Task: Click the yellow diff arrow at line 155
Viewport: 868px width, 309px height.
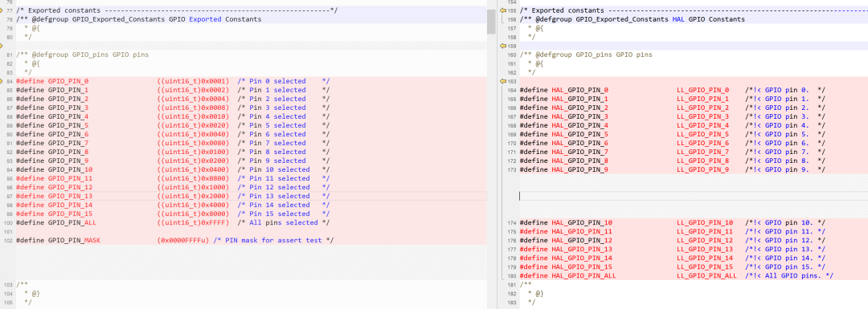Action: tap(503, 10)
